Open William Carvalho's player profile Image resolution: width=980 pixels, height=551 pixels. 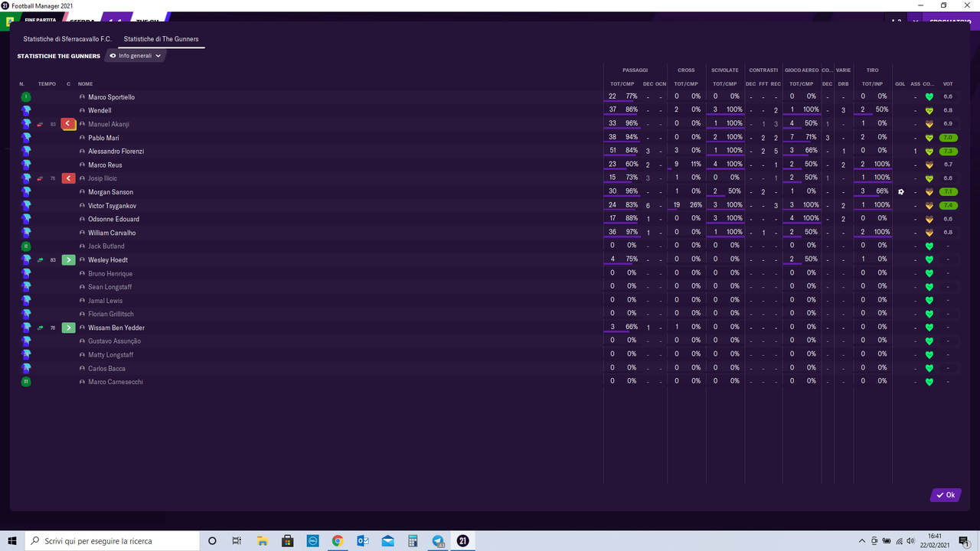click(112, 233)
